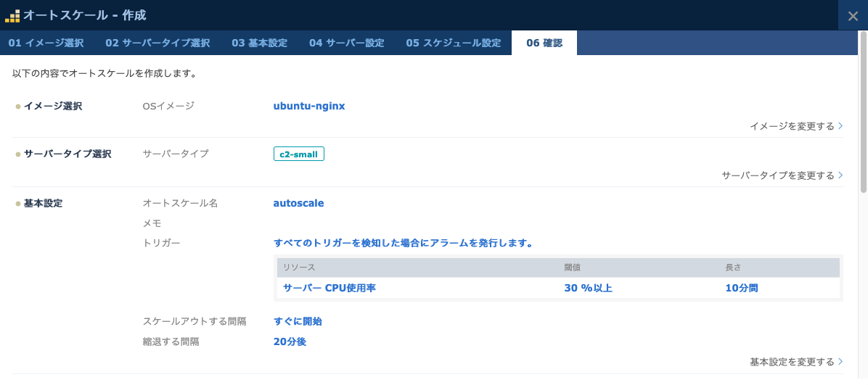The width and height of the screenshot is (868, 385).
Task: Click the 10分間 length cell
Action: pyautogui.click(x=741, y=288)
